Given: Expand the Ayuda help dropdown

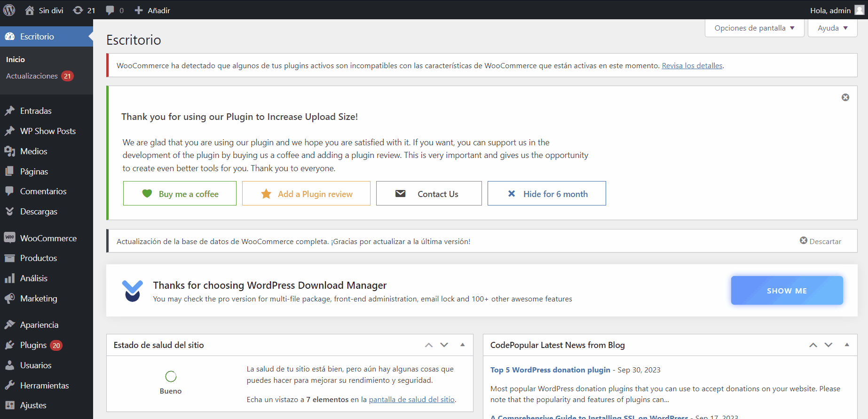Looking at the screenshot, I should [832, 28].
